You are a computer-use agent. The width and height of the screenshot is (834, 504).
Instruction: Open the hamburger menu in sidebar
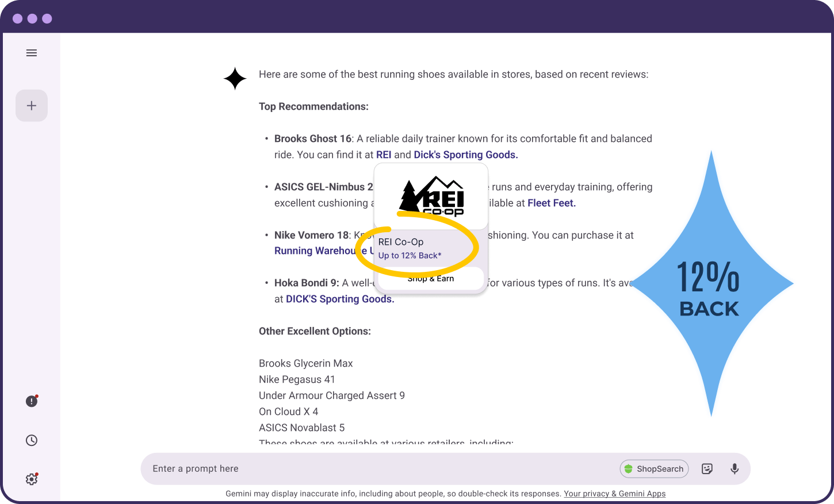click(32, 53)
